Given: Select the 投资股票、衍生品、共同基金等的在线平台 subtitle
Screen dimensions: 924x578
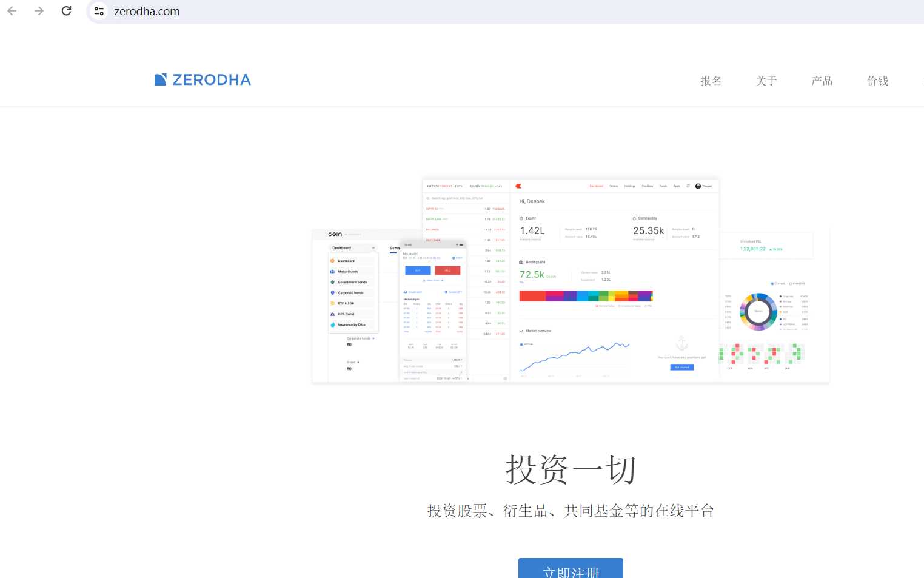Looking at the screenshot, I should [571, 511].
